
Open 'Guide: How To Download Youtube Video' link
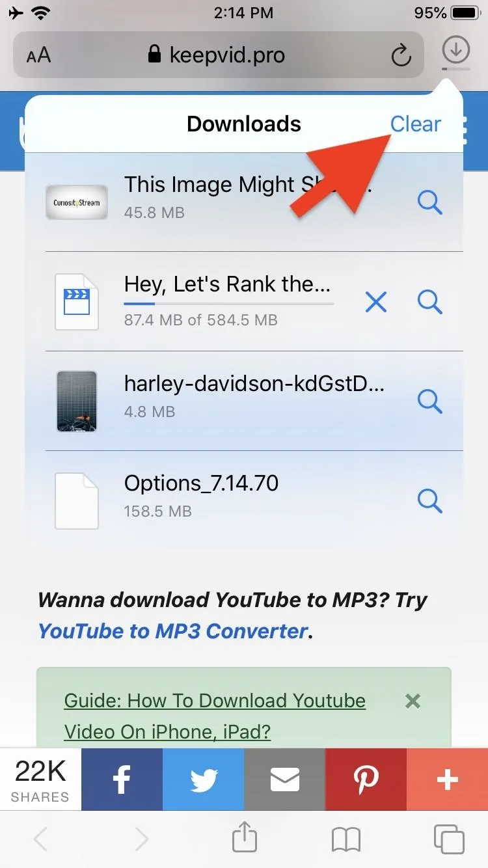tap(215, 716)
